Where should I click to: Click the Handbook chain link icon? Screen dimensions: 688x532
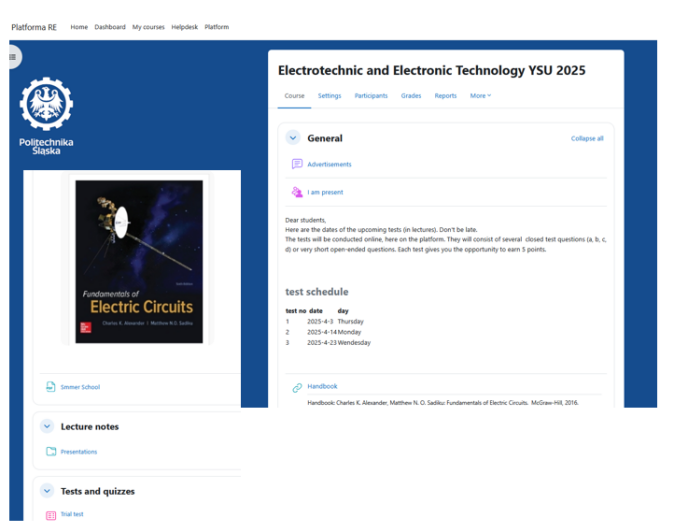(297, 387)
